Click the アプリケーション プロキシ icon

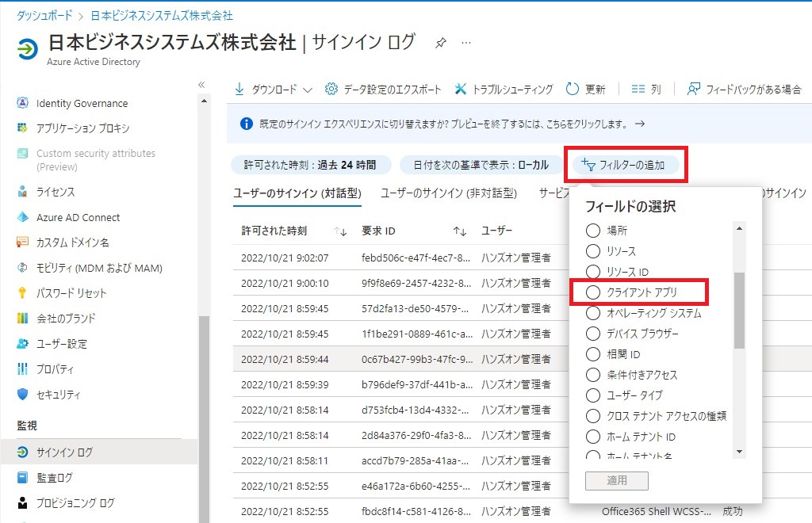22,128
